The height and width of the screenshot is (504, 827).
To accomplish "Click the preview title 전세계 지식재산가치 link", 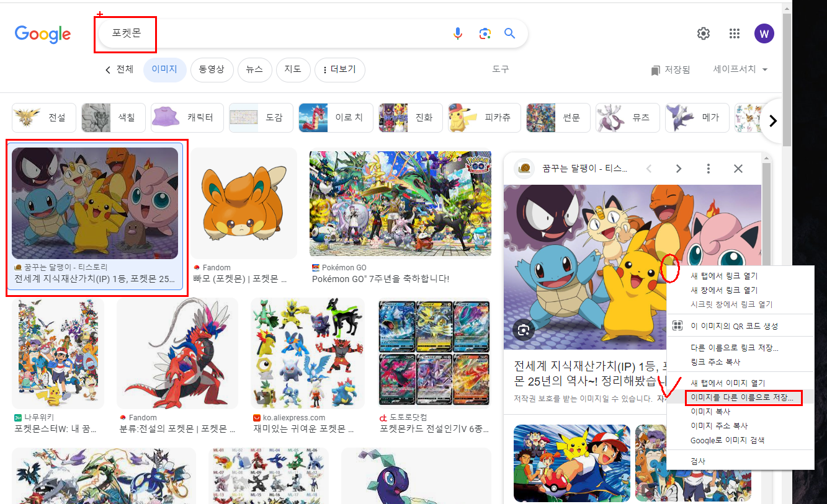I will tap(590, 373).
